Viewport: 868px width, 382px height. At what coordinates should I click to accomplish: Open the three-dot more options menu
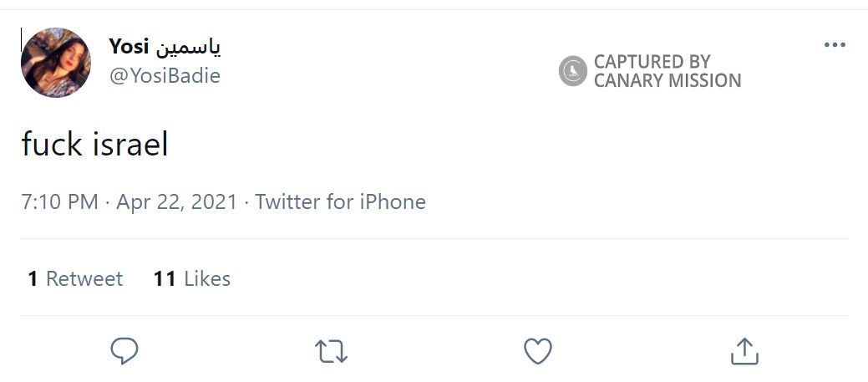pyautogui.click(x=835, y=45)
